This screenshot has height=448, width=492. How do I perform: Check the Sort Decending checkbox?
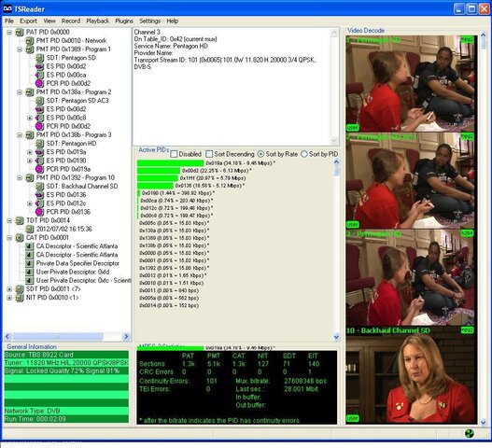pos(209,154)
